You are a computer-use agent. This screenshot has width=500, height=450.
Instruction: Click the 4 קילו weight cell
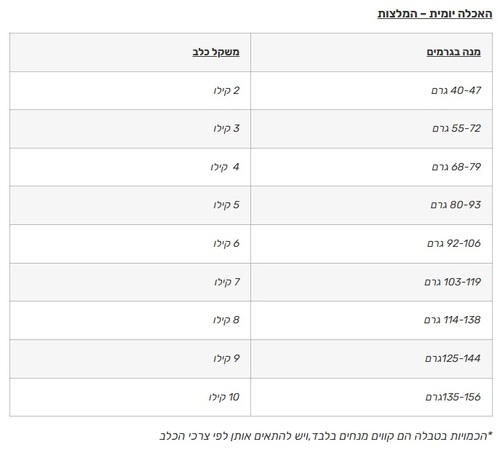point(130,167)
